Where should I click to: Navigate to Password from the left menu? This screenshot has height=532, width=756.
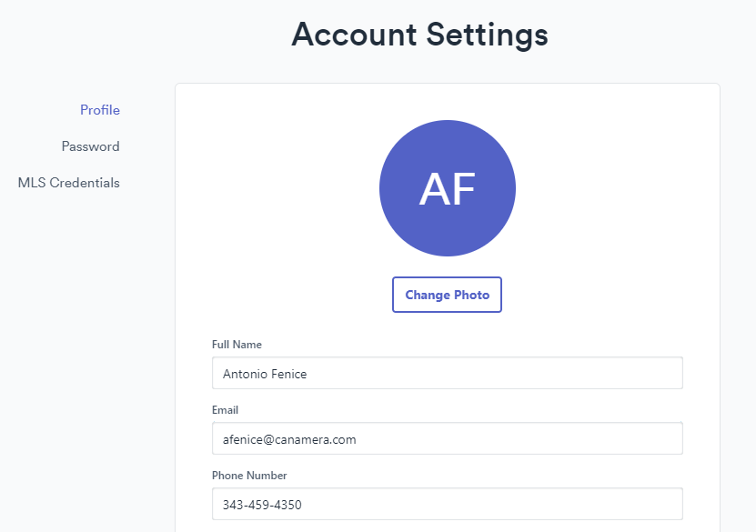click(x=90, y=146)
